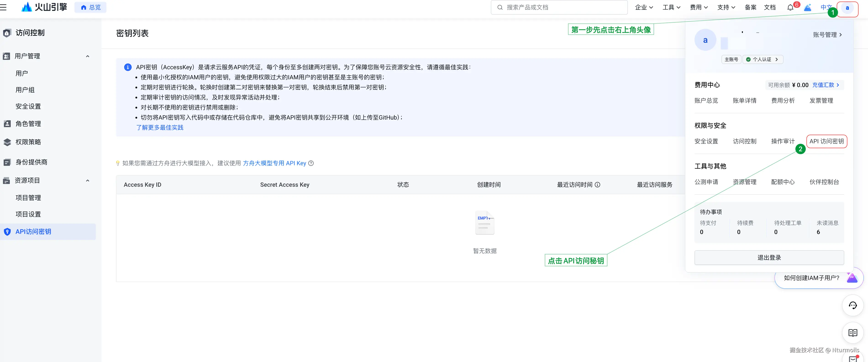868x362 pixels.
Task: Click the info icon beside 最近访问时间
Action: tap(598, 185)
